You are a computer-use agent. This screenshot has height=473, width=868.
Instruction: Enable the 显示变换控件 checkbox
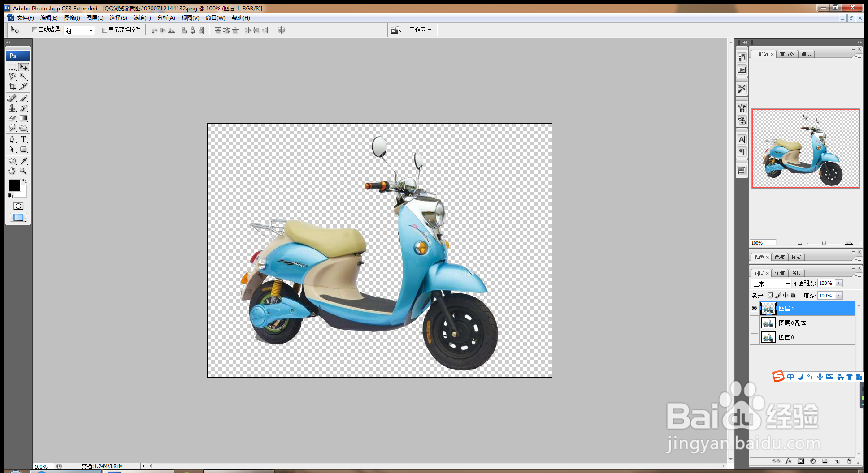pos(104,30)
